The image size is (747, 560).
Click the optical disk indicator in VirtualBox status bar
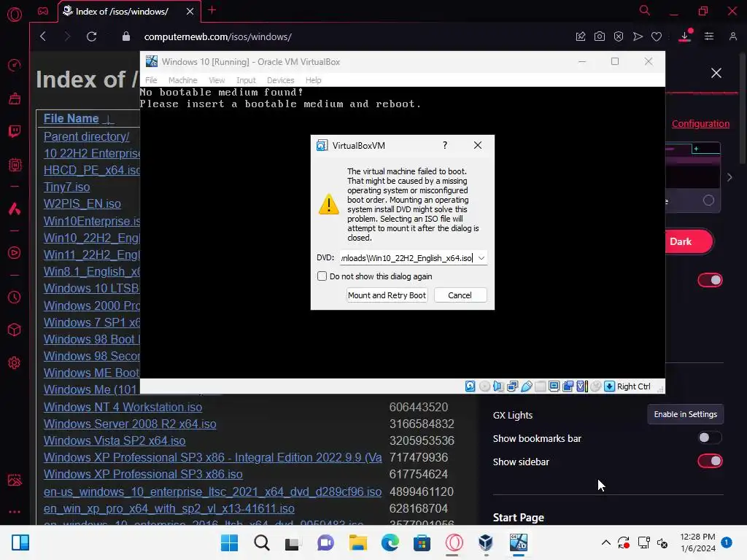[x=484, y=386]
